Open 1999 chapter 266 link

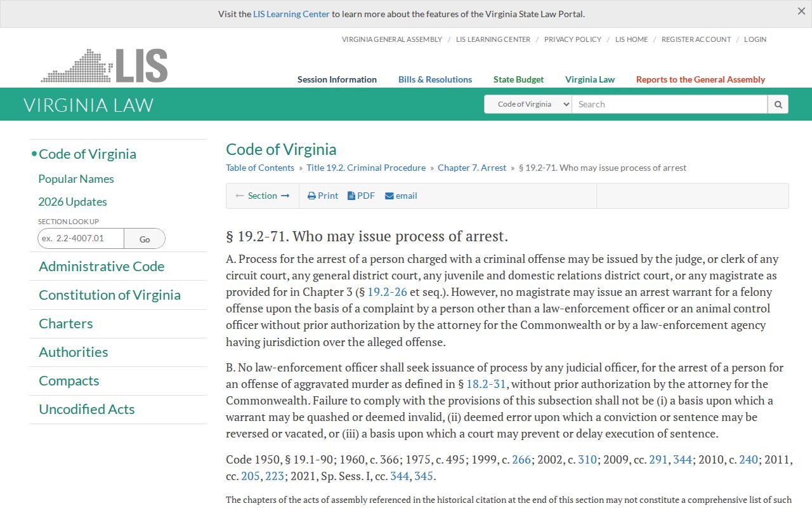[521, 460]
